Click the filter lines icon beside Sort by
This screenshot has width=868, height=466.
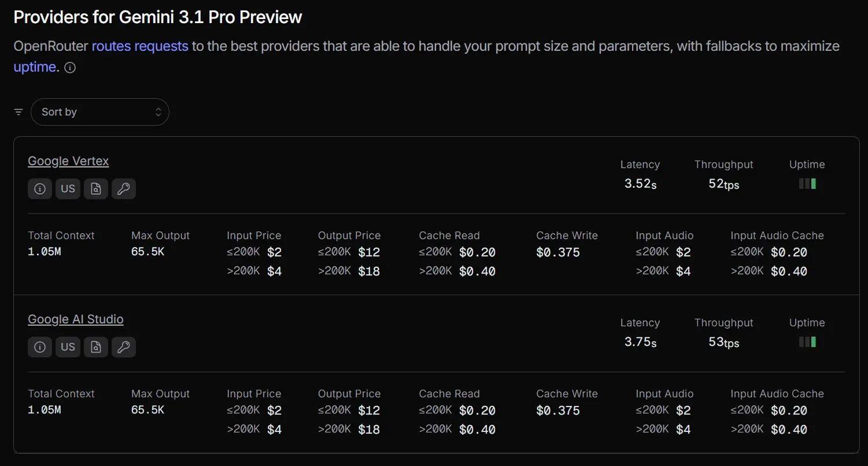pyautogui.click(x=19, y=112)
